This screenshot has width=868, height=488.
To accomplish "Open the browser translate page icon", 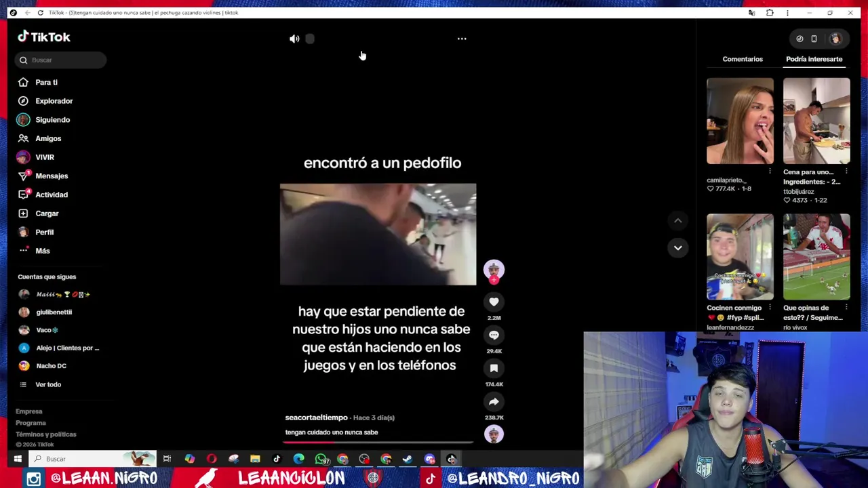I will [751, 13].
